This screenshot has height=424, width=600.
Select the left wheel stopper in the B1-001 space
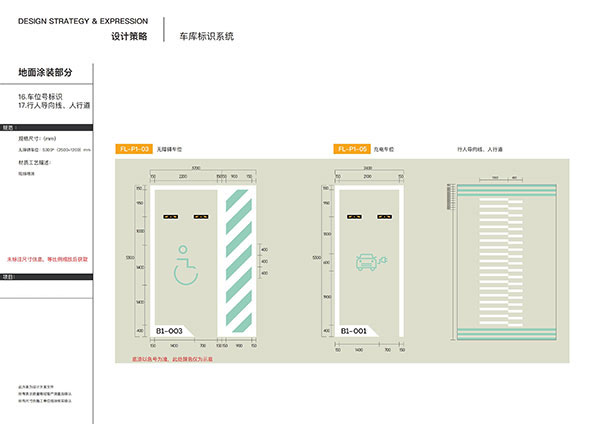coord(354,217)
